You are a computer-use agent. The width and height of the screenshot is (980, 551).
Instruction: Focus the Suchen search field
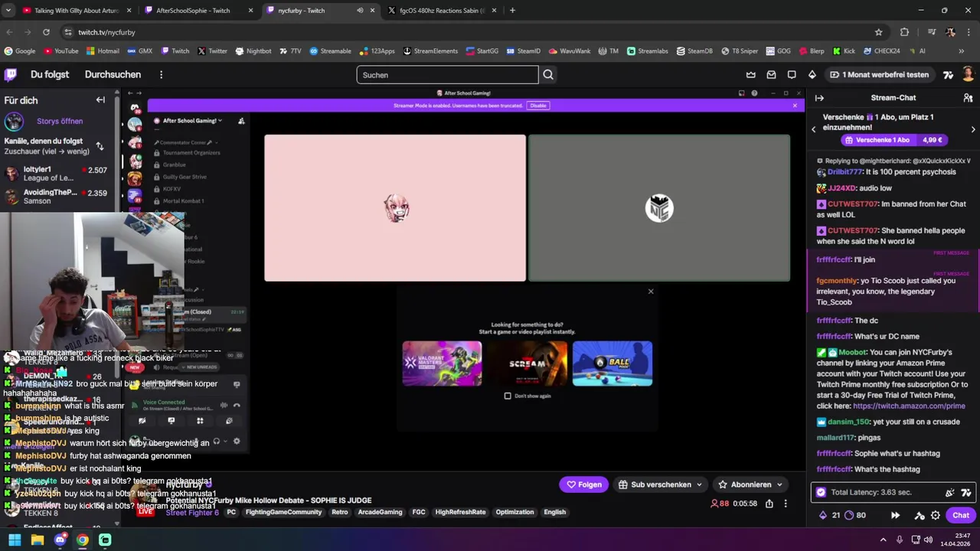coord(447,74)
